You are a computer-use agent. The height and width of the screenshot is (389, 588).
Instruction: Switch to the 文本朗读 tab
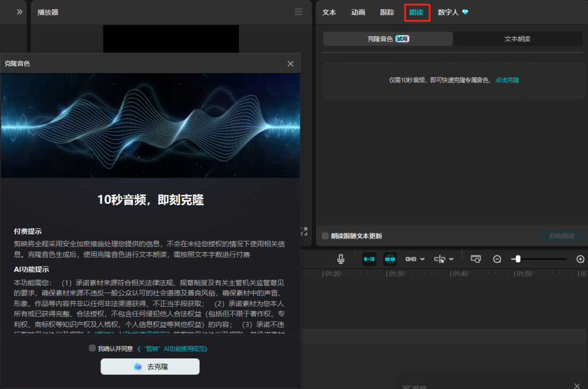(517, 39)
